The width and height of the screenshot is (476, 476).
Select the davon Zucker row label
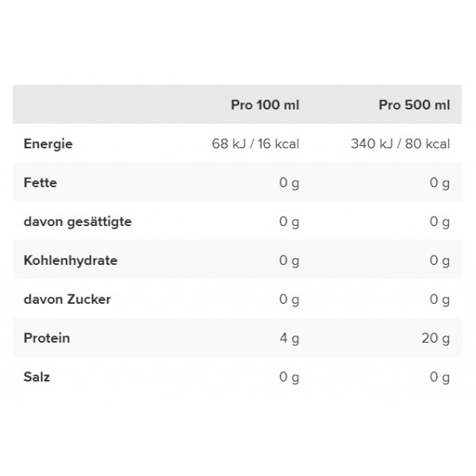point(67,299)
